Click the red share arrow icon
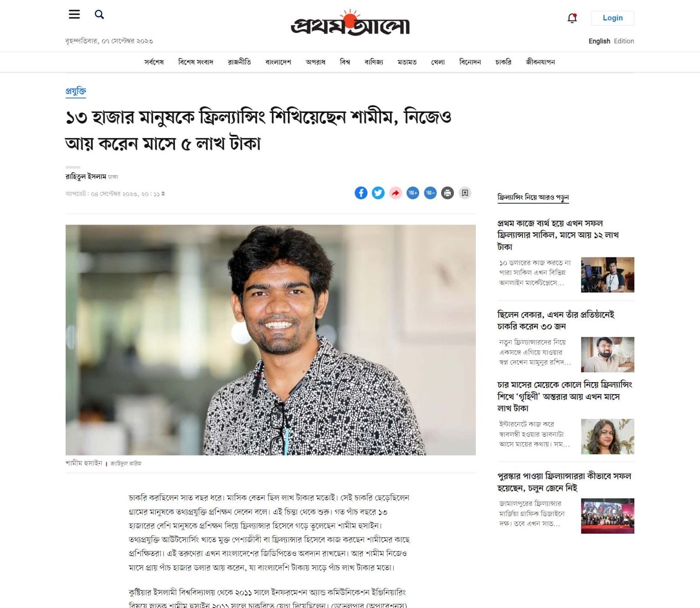The width and height of the screenshot is (700, 608). click(396, 193)
